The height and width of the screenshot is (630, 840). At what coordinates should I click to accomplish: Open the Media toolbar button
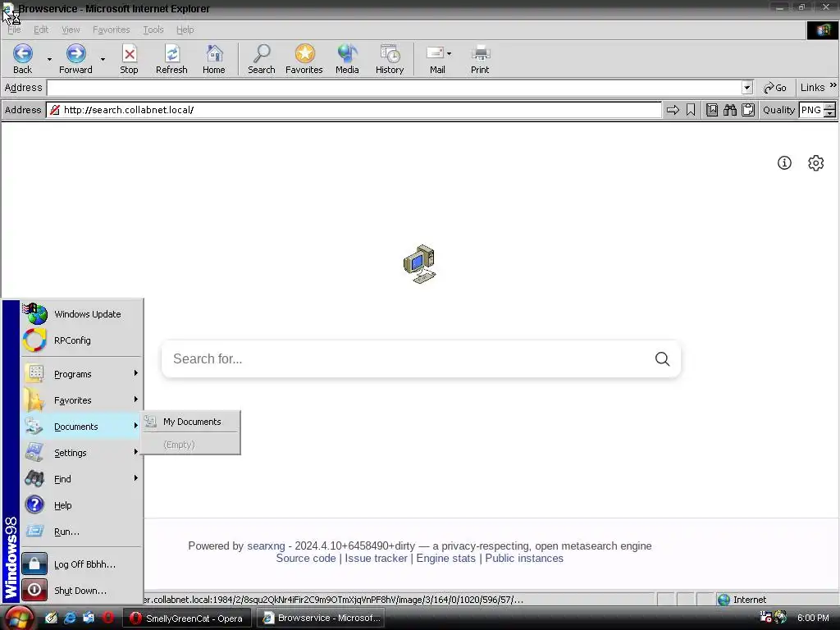click(347, 59)
